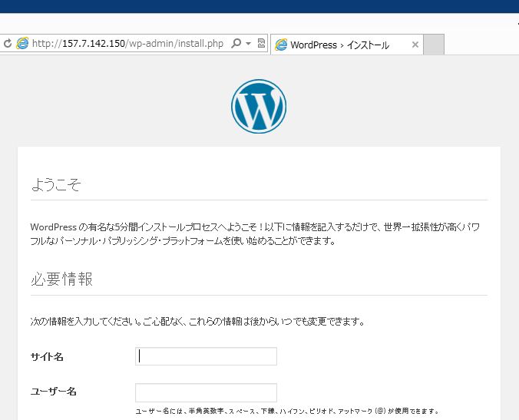Click the compatibility view icon
Screen dimensions: 519x420
coord(261,43)
